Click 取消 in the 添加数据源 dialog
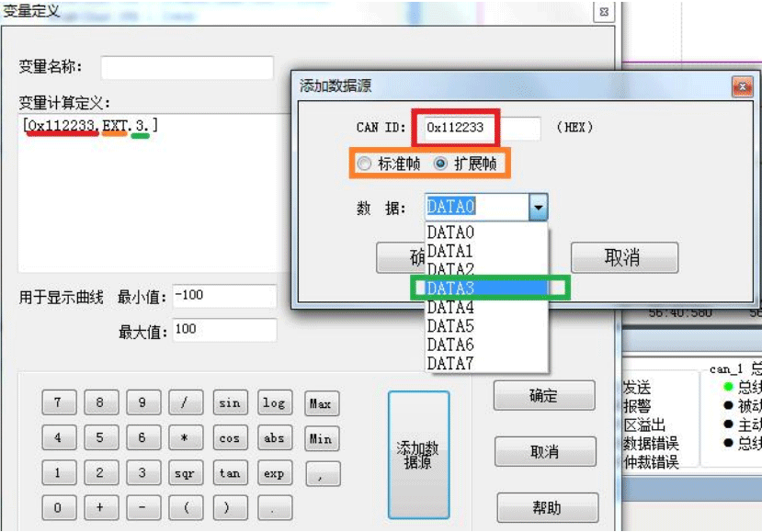Screen dimensions: 762x532 (x=624, y=258)
